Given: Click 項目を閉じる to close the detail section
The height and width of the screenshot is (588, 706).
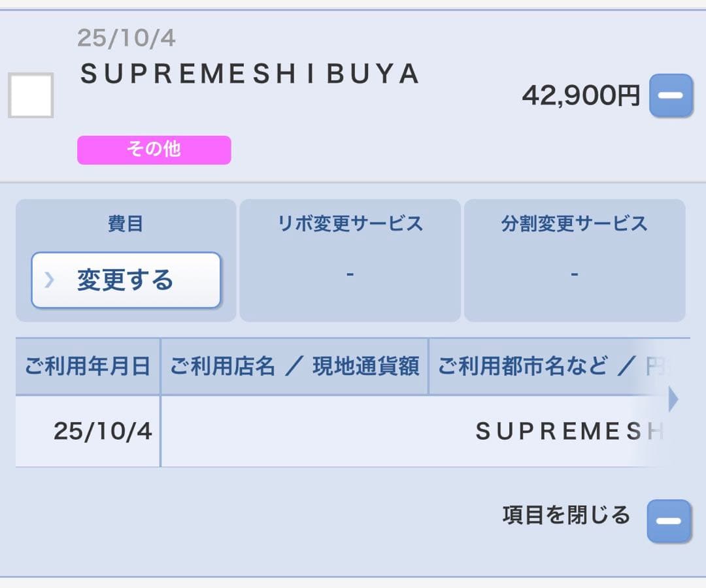Looking at the screenshot, I should coord(566,515).
